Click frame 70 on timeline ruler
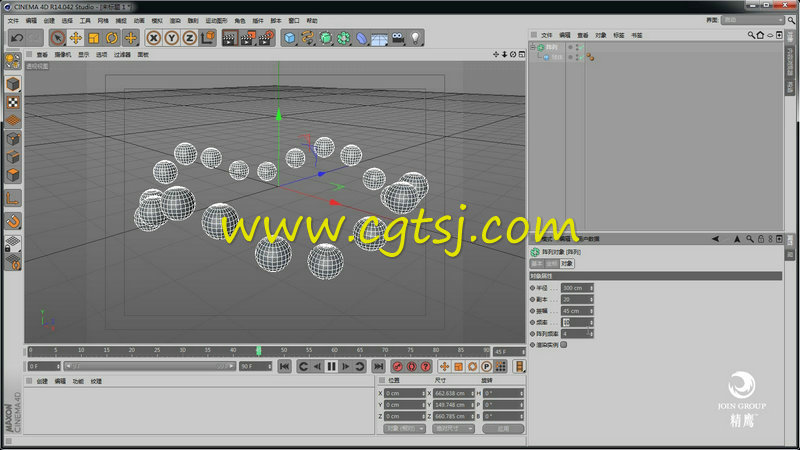The width and height of the screenshot is (800, 450). coord(385,351)
